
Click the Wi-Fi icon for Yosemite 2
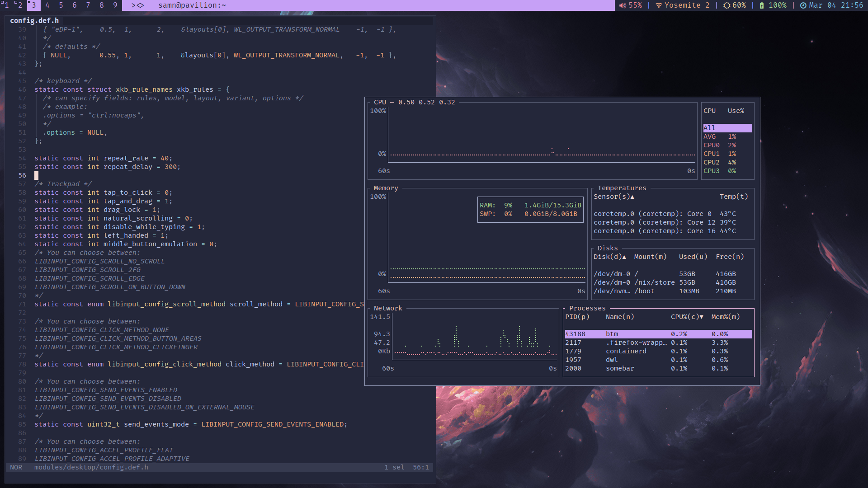pos(659,5)
